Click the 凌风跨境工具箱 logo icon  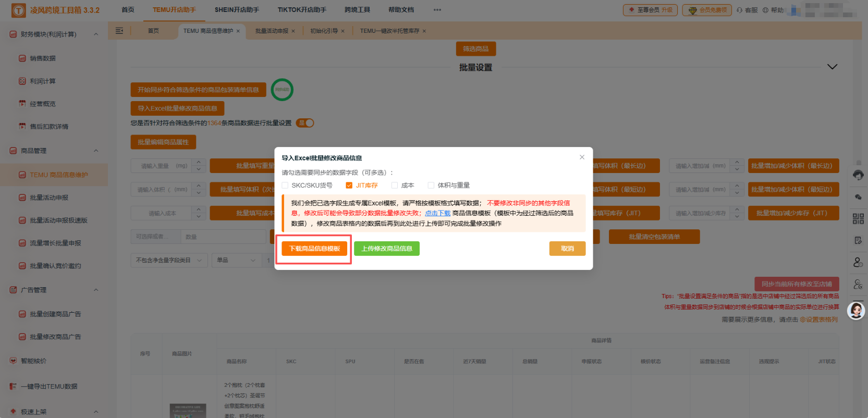[x=18, y=10]
